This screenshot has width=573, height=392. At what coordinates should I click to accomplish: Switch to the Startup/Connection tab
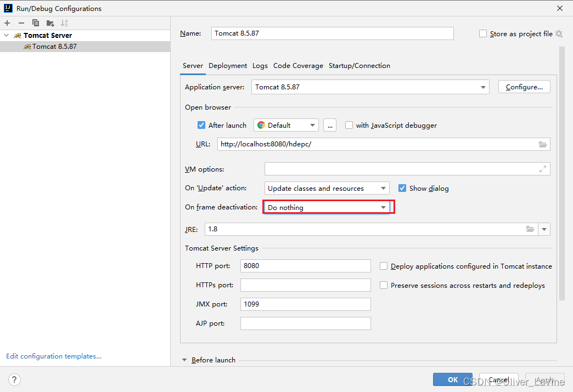359,66
